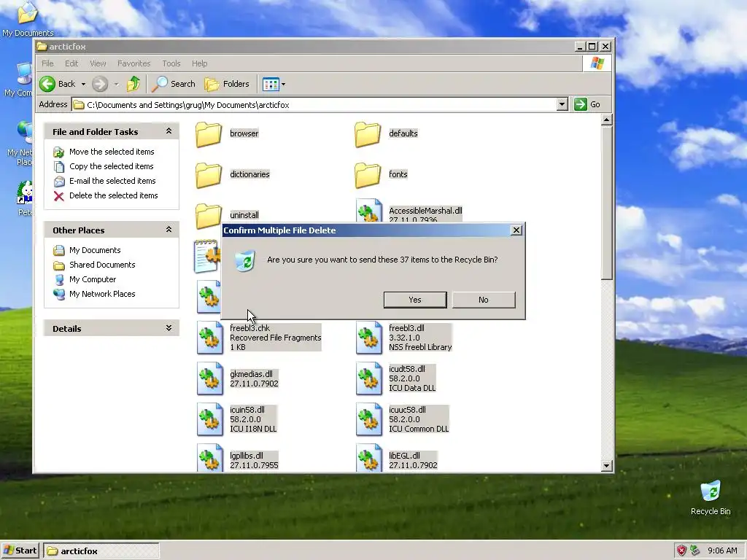Expand the Address bar dropdown list

coord(562,105)
